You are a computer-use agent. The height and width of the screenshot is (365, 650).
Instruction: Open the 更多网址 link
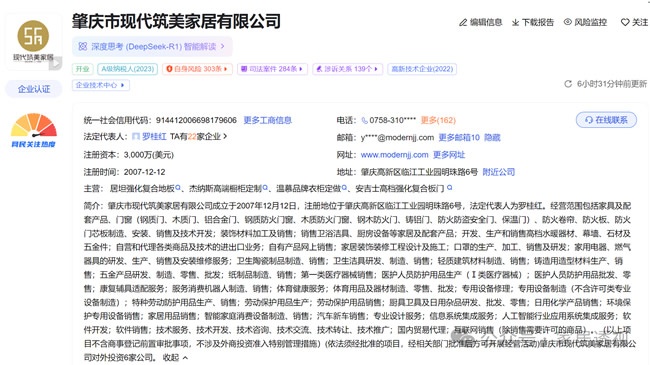pyautogui.click(x=449, y=155)
